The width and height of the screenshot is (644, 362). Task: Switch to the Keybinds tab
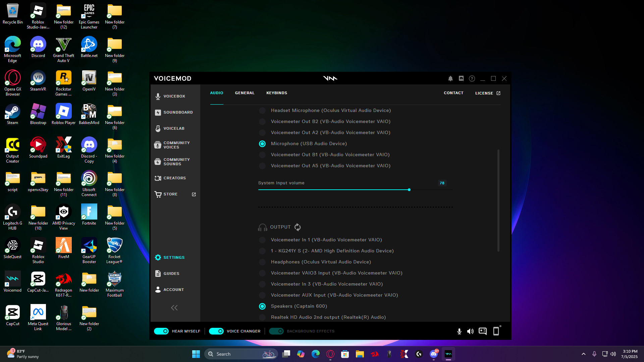click(x=277, y=93)
